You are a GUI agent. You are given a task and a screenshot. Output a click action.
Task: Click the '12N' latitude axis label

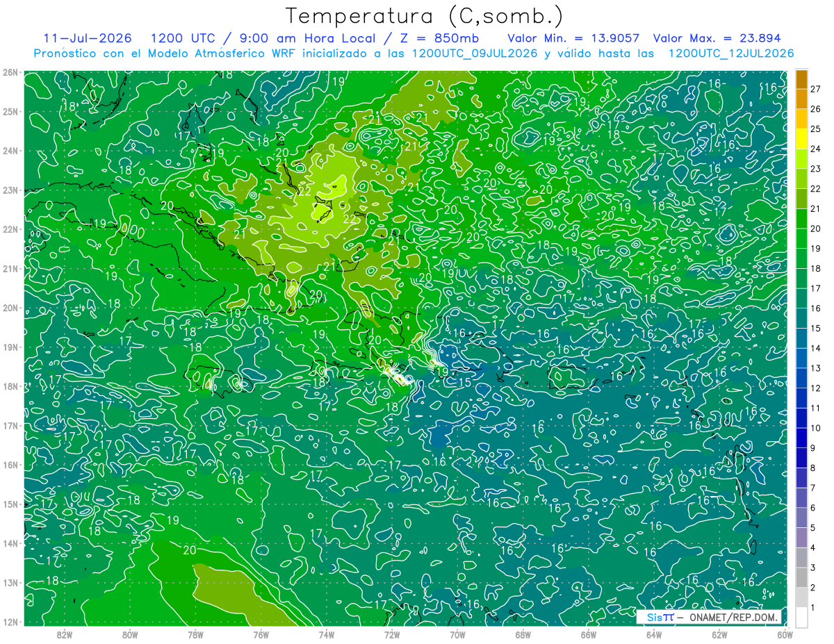10,622
